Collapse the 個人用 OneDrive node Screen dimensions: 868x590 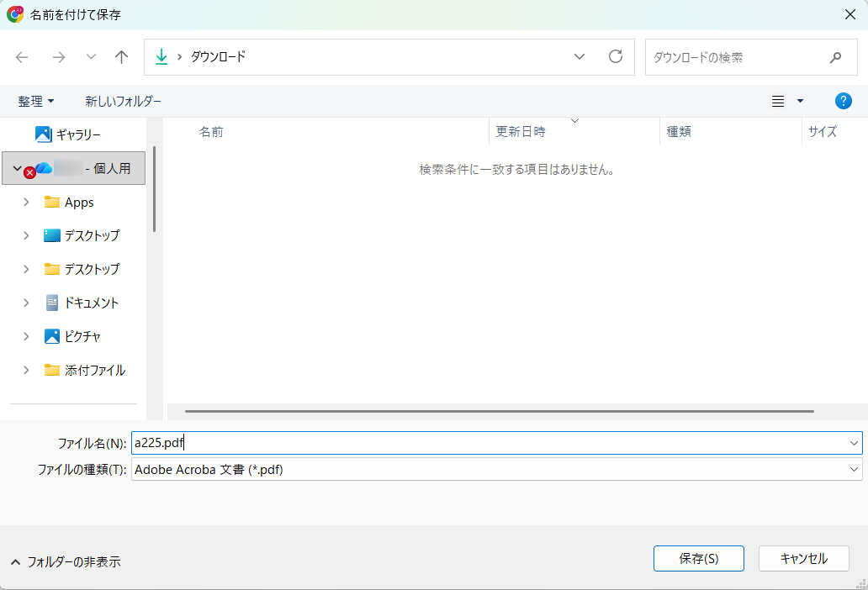(17, 168)
